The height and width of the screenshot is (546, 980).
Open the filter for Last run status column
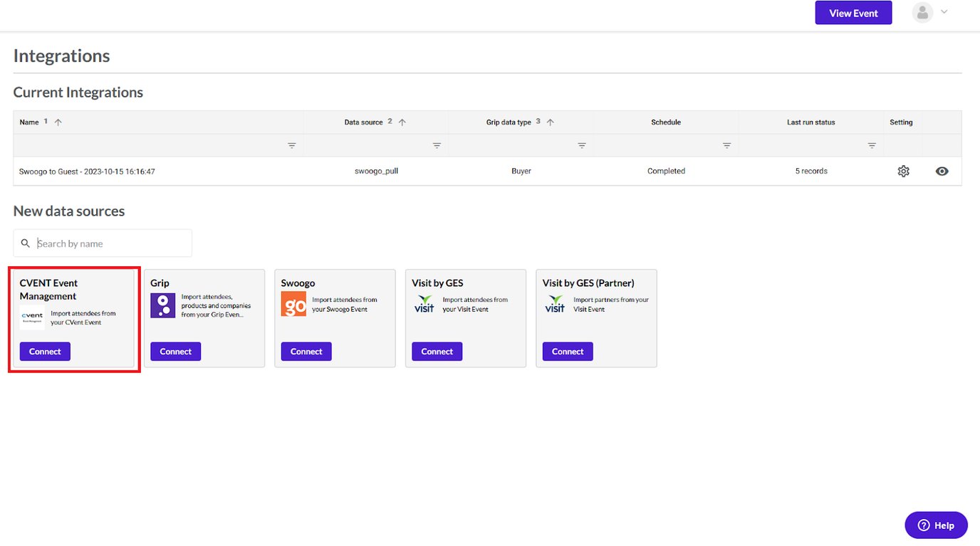pyautogui.click(x=872, y=145)
